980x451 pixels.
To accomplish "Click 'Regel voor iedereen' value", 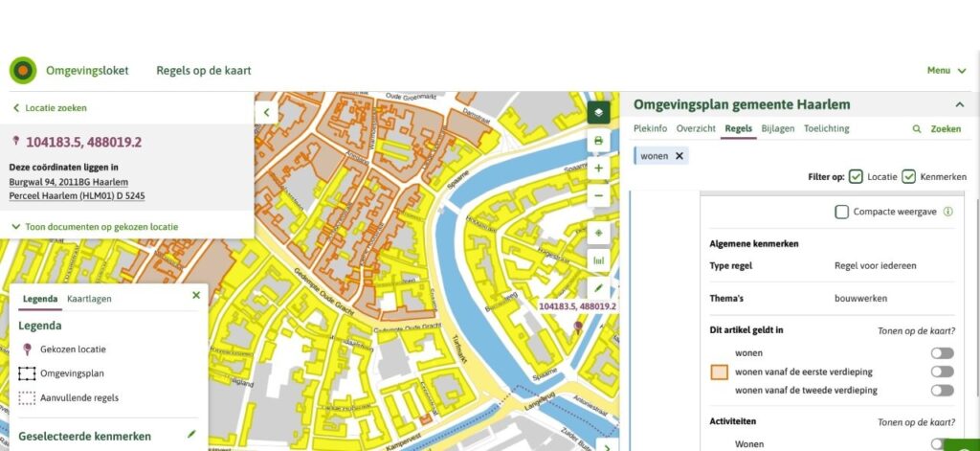I will click(x=875, y=265).
